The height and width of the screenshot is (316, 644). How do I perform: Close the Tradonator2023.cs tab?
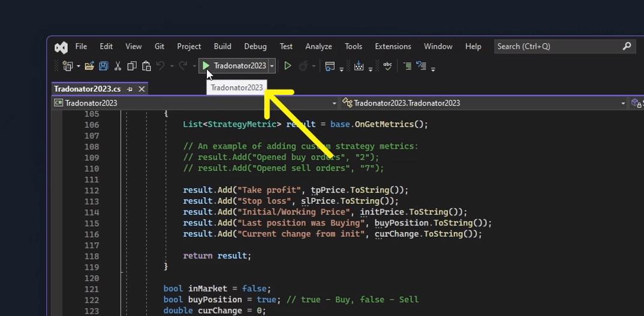[142, 89]
